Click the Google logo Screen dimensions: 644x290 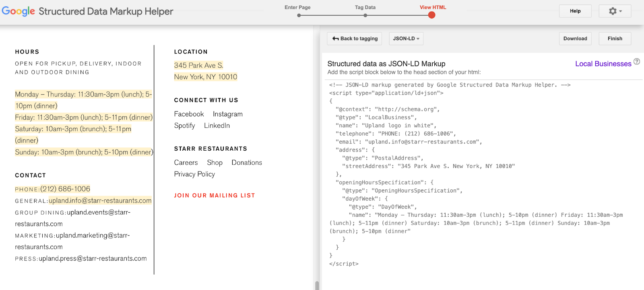18,11
